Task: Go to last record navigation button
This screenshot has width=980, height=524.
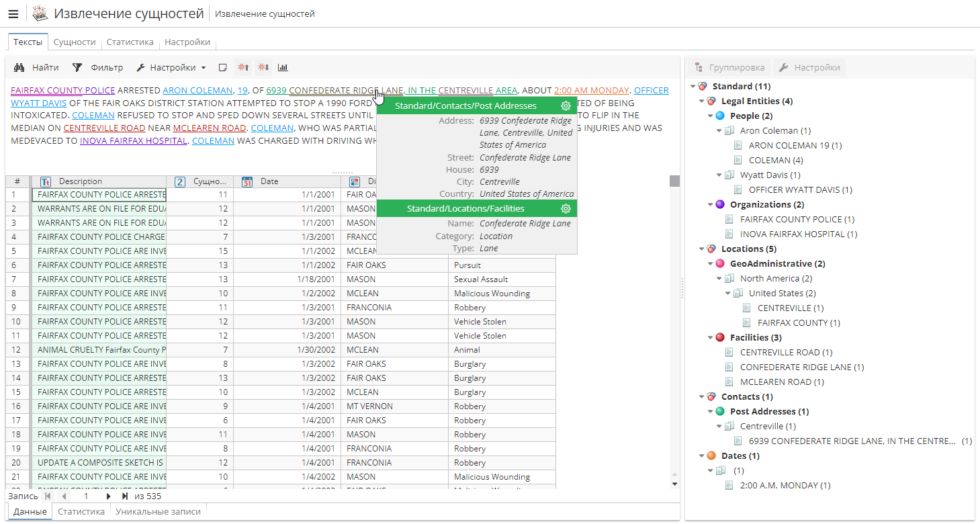Action: 125,496
